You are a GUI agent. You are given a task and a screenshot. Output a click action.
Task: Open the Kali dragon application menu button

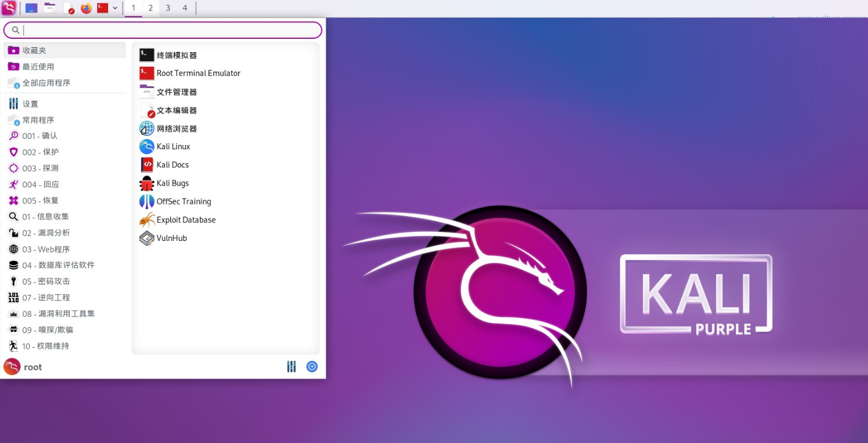tap(9, 8)
